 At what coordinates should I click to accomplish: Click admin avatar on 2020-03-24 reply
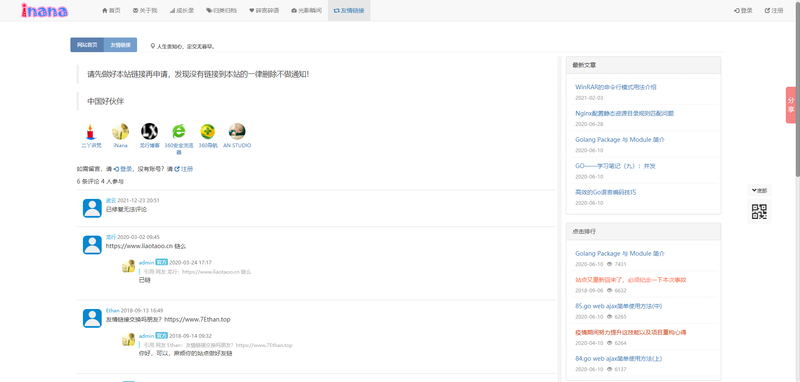(x=128, y=266)
